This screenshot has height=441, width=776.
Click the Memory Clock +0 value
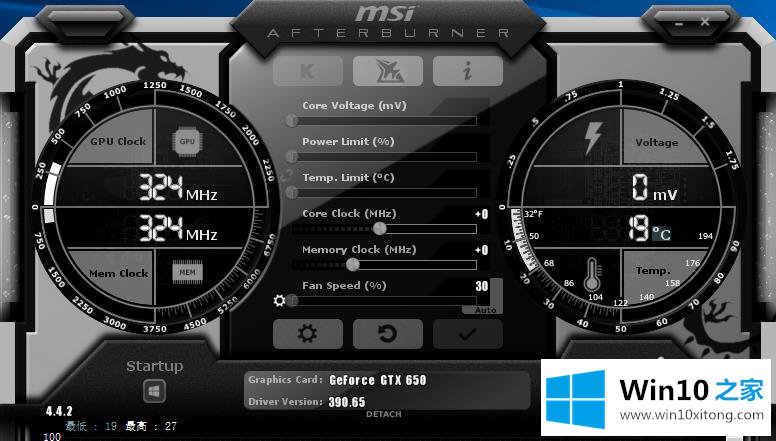482,250
